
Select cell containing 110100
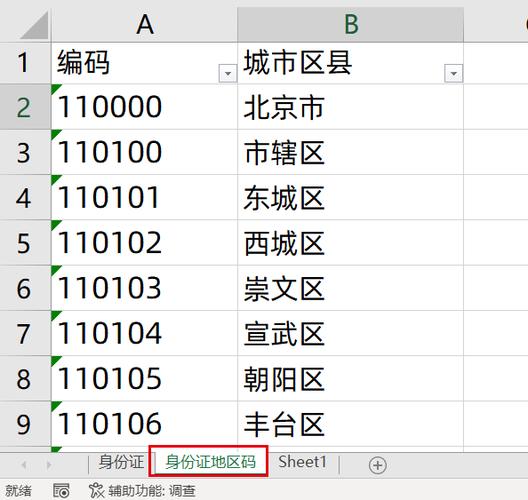(x=144, y=152)
